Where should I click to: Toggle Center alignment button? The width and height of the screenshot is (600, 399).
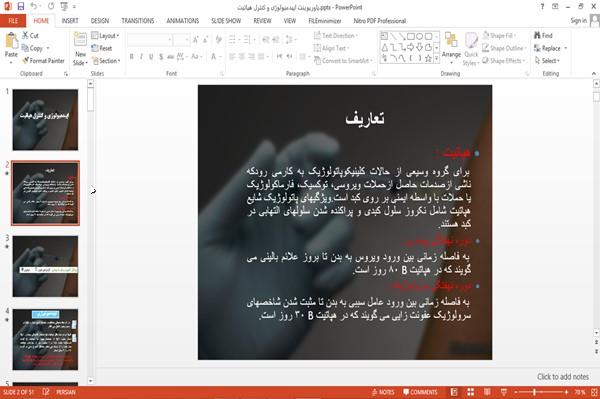pos(241,57)
